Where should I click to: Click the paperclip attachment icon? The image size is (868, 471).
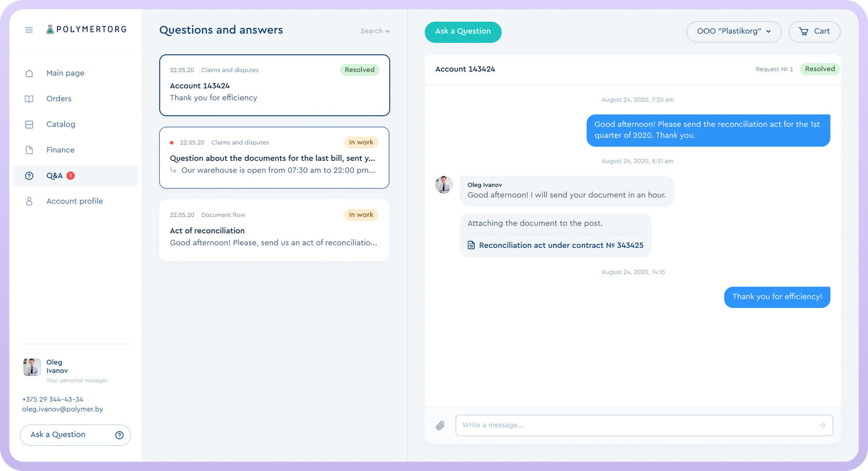click(440, 426)
